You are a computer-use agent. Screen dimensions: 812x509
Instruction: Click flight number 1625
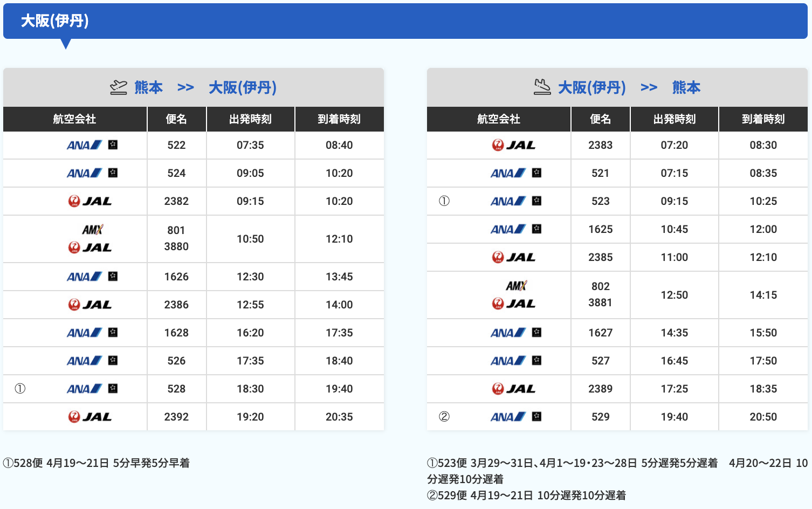601,229
